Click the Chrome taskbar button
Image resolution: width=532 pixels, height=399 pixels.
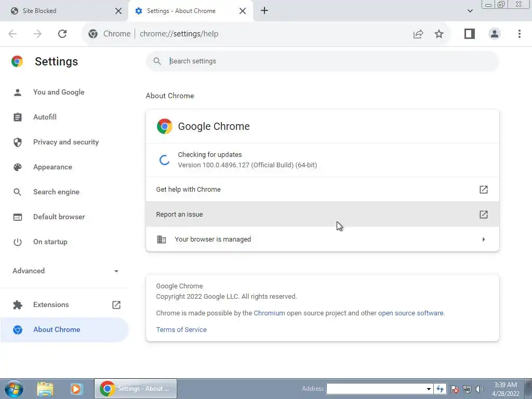pyautogui.click(x=136, y=389)
